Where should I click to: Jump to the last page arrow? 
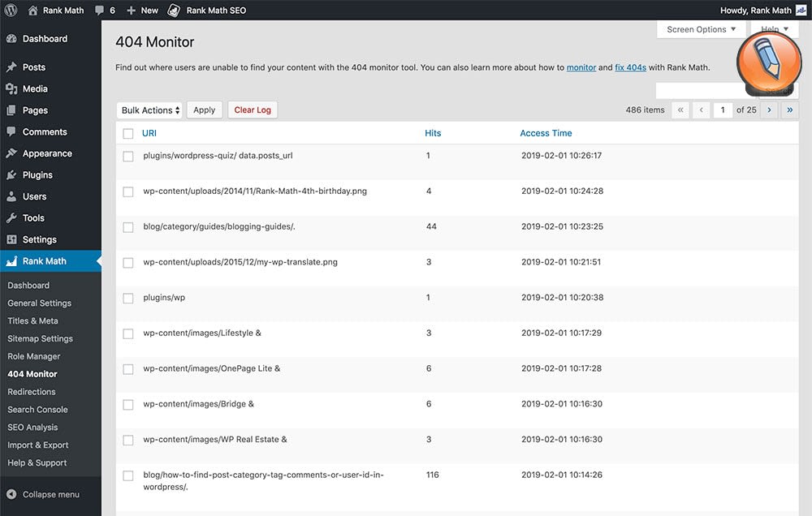pyautogui.click(x=790, y=110)
